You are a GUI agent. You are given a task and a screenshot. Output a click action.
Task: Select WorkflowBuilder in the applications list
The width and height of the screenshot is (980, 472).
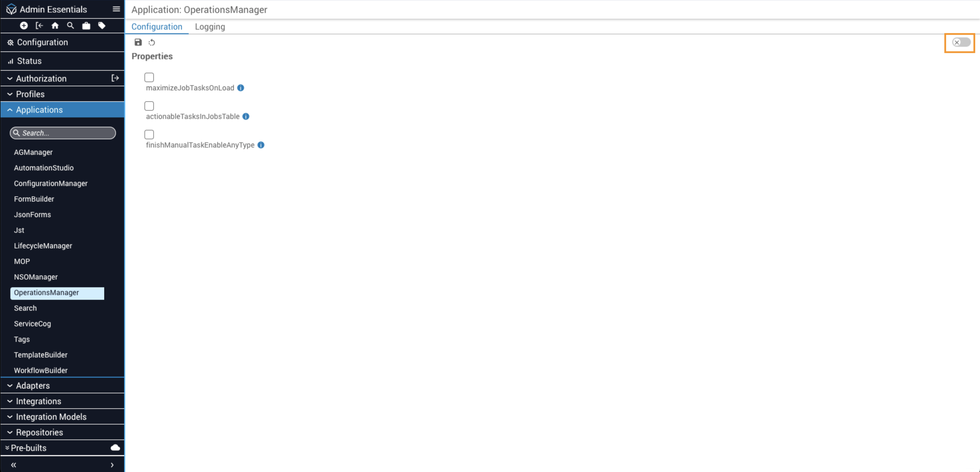point(41,370)
